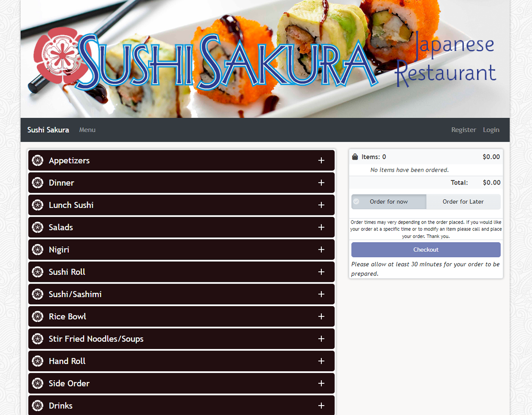The height and width of the screenshot is (415, 532).
Task: Click the Nigiri category label
Action: (59, 250)
